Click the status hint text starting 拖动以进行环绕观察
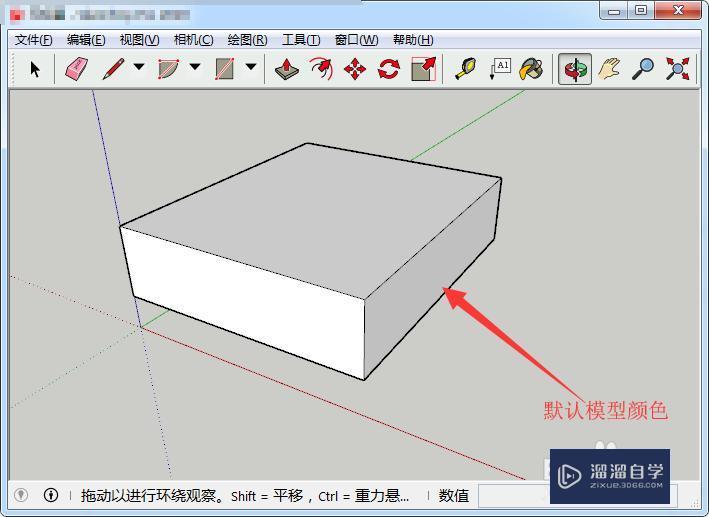This screenshot has width=709, height=517. [245, 496]
